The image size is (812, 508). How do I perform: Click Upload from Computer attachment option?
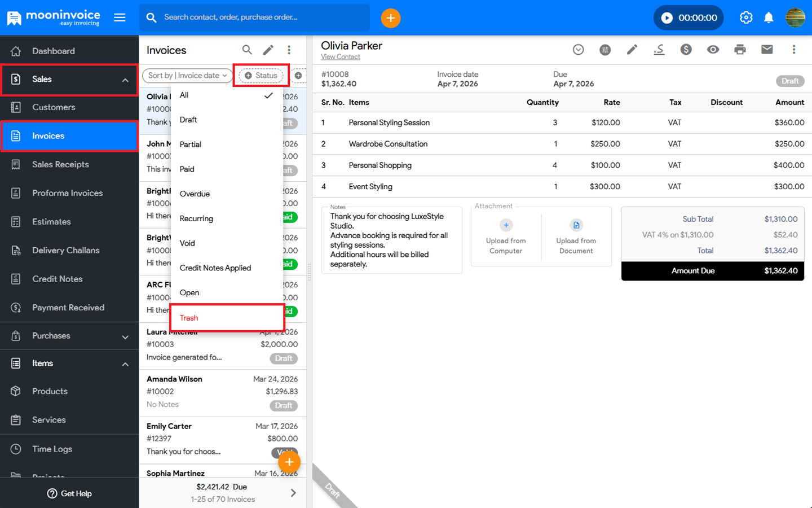coord(506,237)
